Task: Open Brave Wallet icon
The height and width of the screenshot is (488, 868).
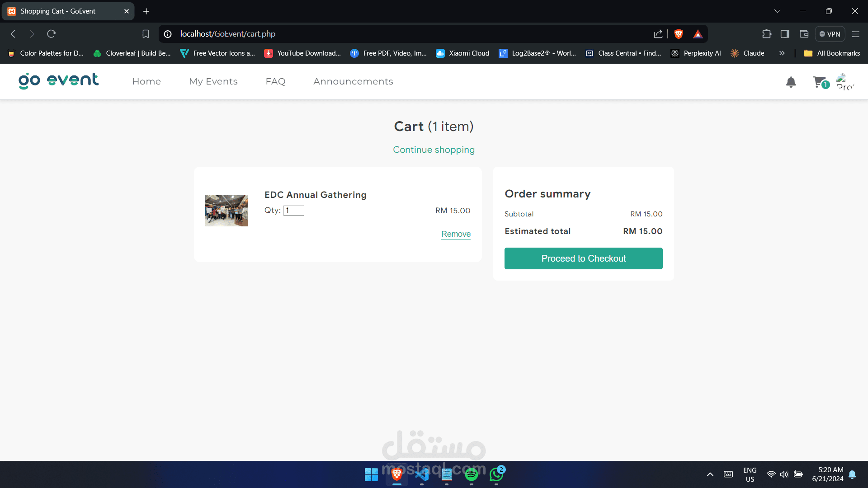Action: [x=804, y=34]
